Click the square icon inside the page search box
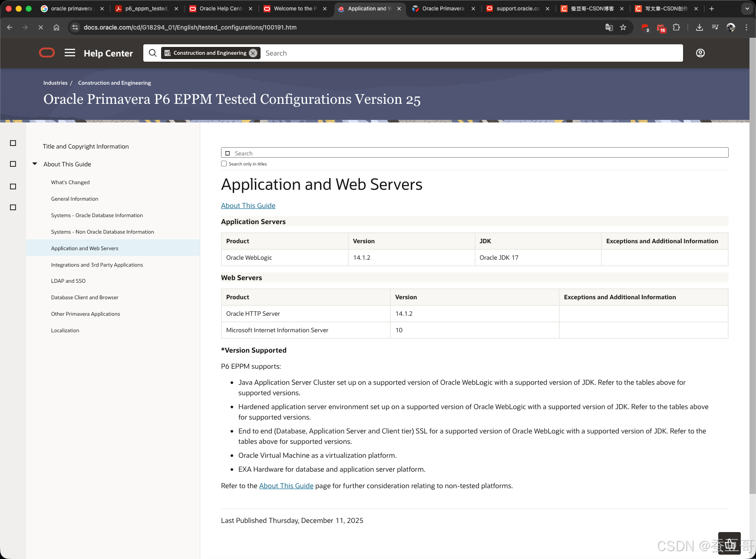Screen dimensions: 756x559 point(228,153)
